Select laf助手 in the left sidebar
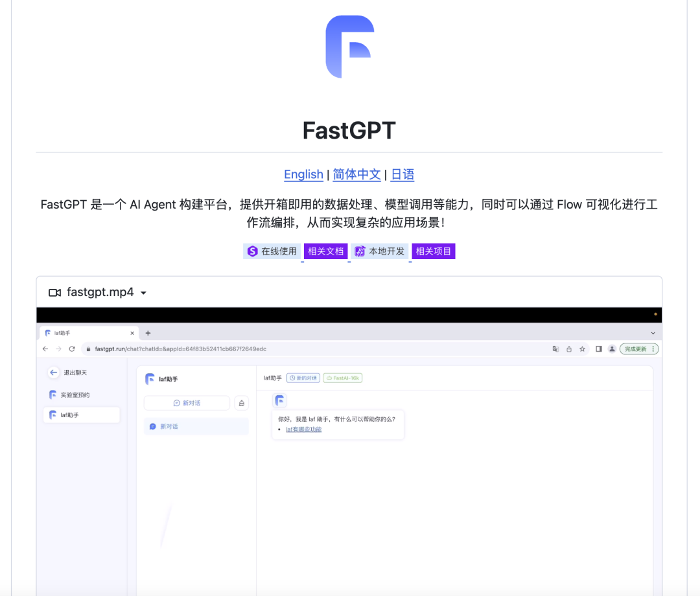The width and height of the screenshot is (700, 596). coord(82,415)
